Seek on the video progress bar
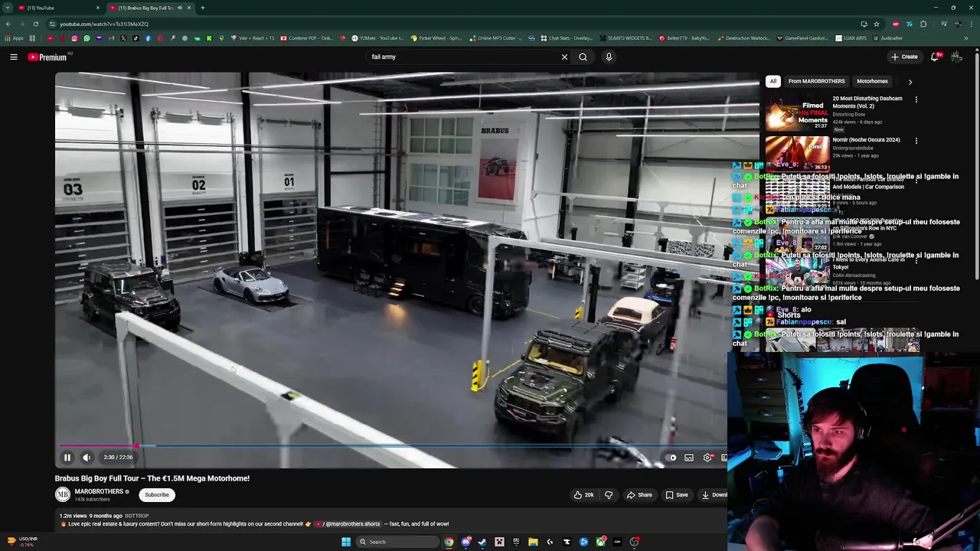The height and width of the screenshot is (551, 980). (390, 445)
